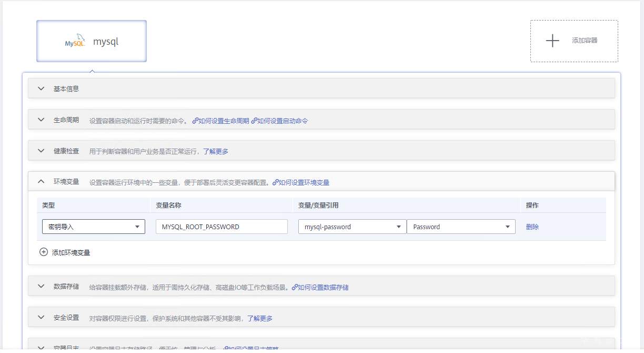Image resolution: width=644 pixels, height=353 pixels.
Task: Open the mysql-password secret dropdown
Action: 352,227
